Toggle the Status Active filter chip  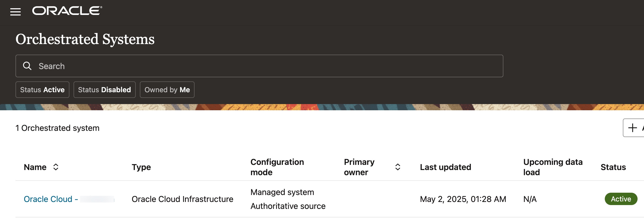pyautogui.click(x=42, y=90)
